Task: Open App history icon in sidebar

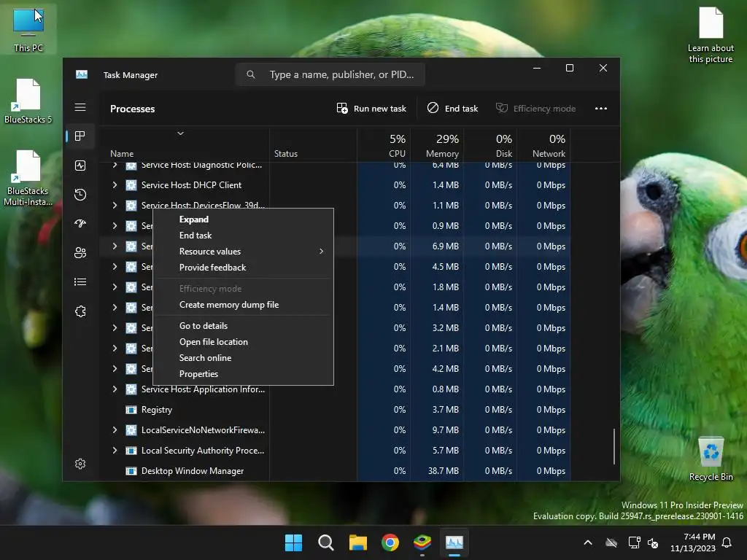Action: tap(80, 194)
